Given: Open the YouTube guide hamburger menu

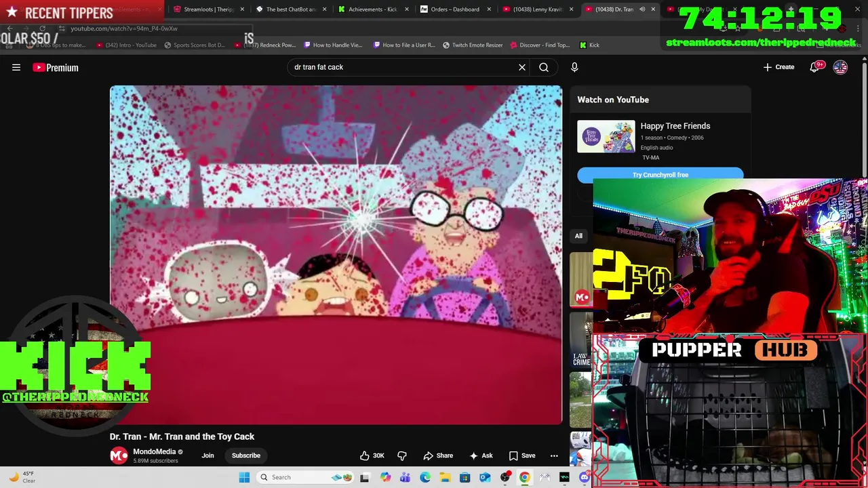Looking at the screenshot, I should pyautogui.click(x=16, y=67).
